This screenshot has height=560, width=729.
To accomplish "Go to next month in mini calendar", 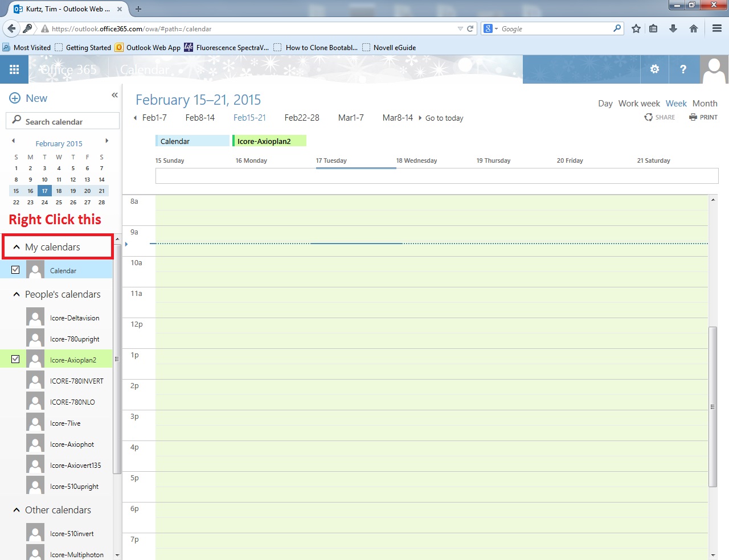I will (x=107, y=141).
